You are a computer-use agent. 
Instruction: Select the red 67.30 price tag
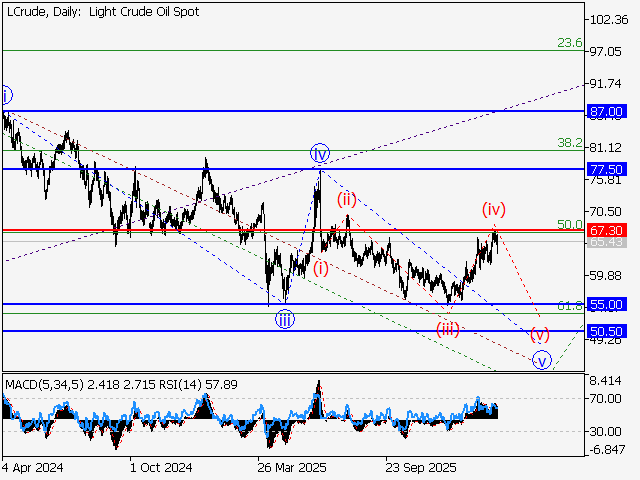(x=606, y=230)
